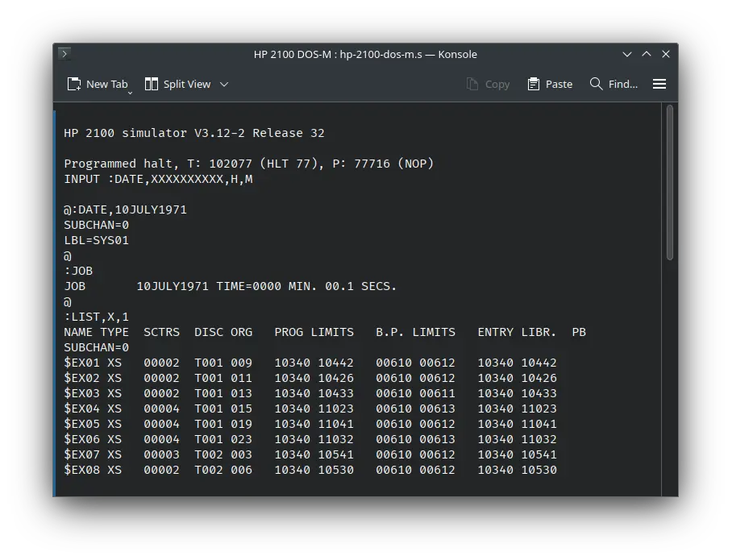Enable Copy for selected terminal text
732x560 pixels.
pyautogui.click(x=488, y=83)
